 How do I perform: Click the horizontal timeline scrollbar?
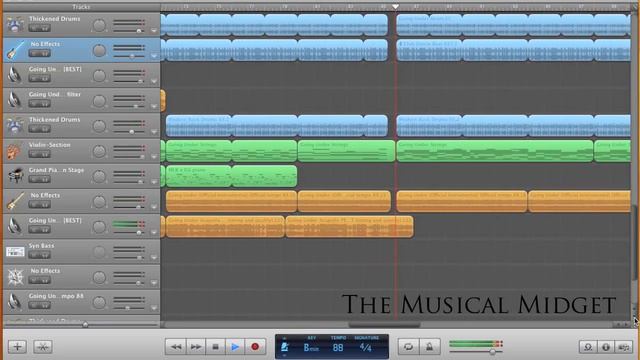click(384, 325)
